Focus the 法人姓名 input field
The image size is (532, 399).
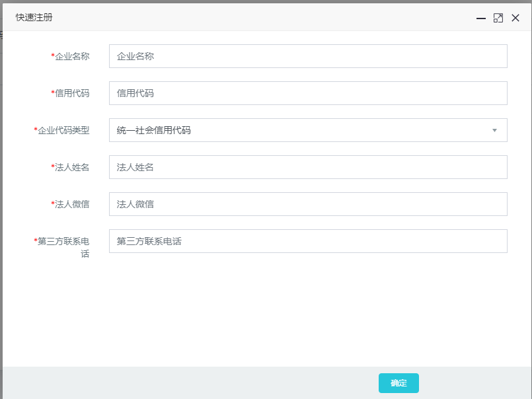(308, 167)
